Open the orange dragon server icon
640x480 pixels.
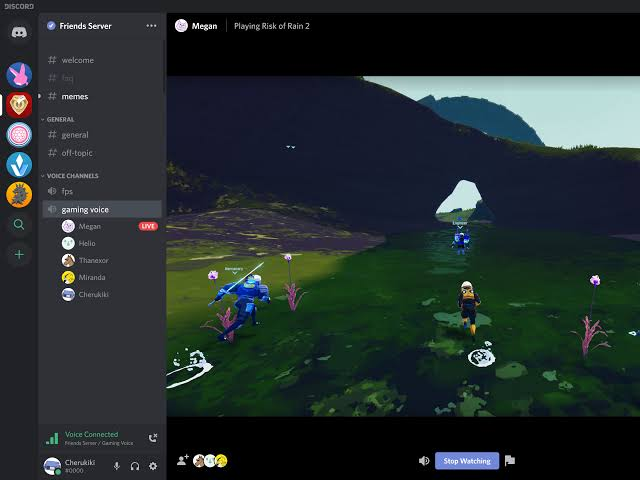19,194
